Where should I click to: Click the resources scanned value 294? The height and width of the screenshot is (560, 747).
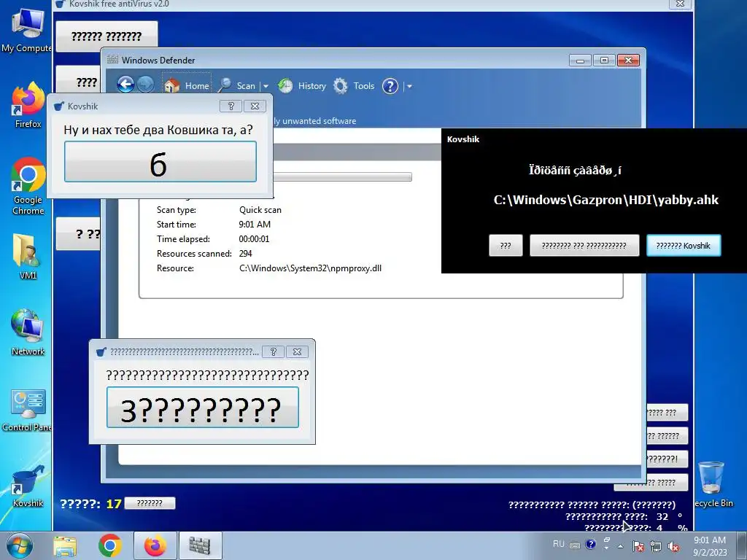[x=245, y=254]
